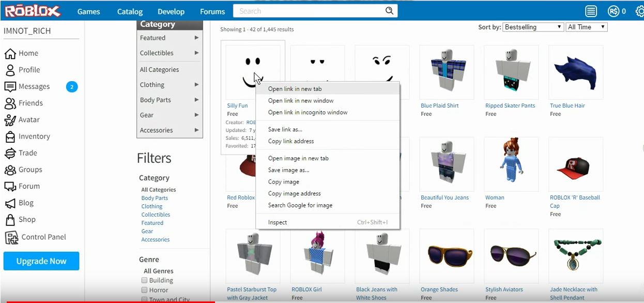Choose Copy image in context menu
This screenshot has width=644, height=303.
tap(328, 182)
